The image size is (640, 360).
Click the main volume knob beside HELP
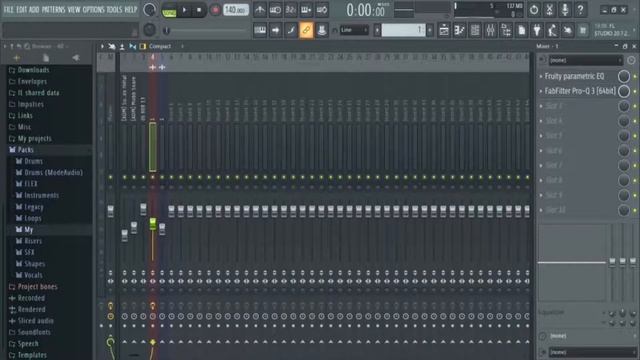tap(149, 10)
